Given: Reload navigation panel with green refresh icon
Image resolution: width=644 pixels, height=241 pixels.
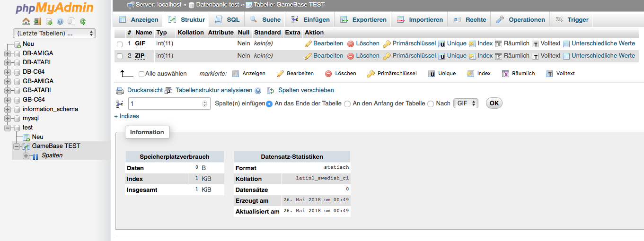Looking at the screenshot, I should tap(83, 21).
